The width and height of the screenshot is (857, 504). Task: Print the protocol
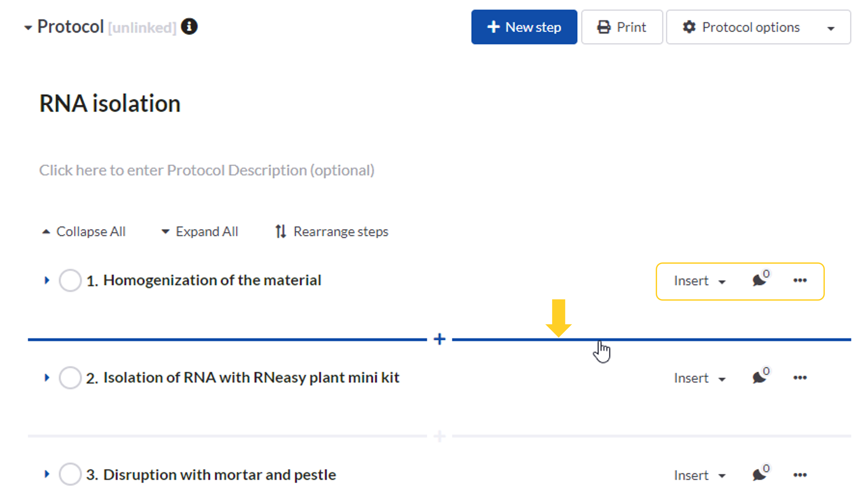622,27
